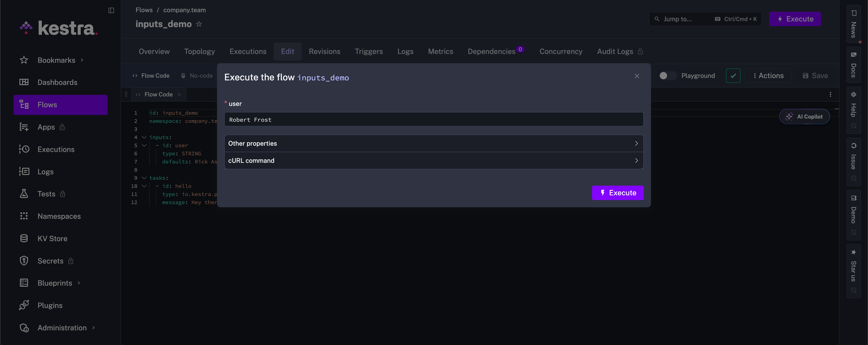Image resolution: width=868 pixels, height=345 pixels.
Task: Click the Plugins sidebar icon
Action: [24, 305]
